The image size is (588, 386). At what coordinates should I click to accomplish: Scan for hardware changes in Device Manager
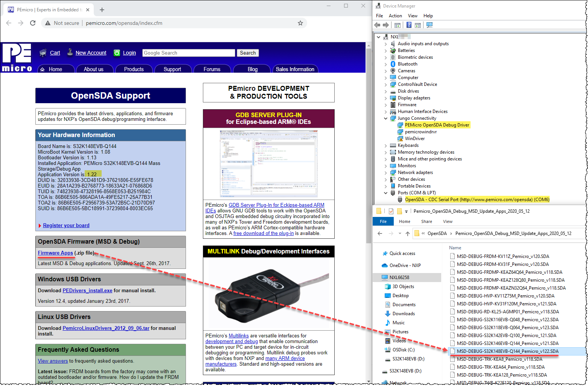pyautogui.click(x=430, y=25)
